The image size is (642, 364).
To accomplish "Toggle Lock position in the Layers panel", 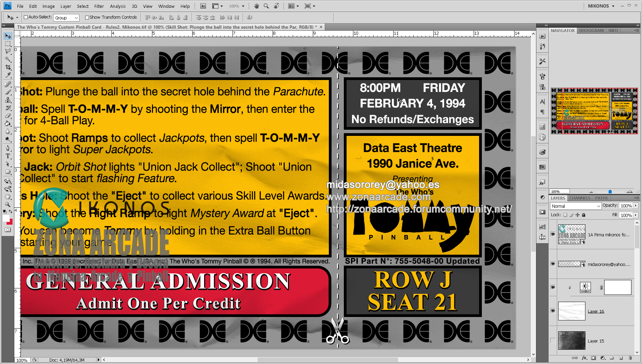I will point(578,215).
